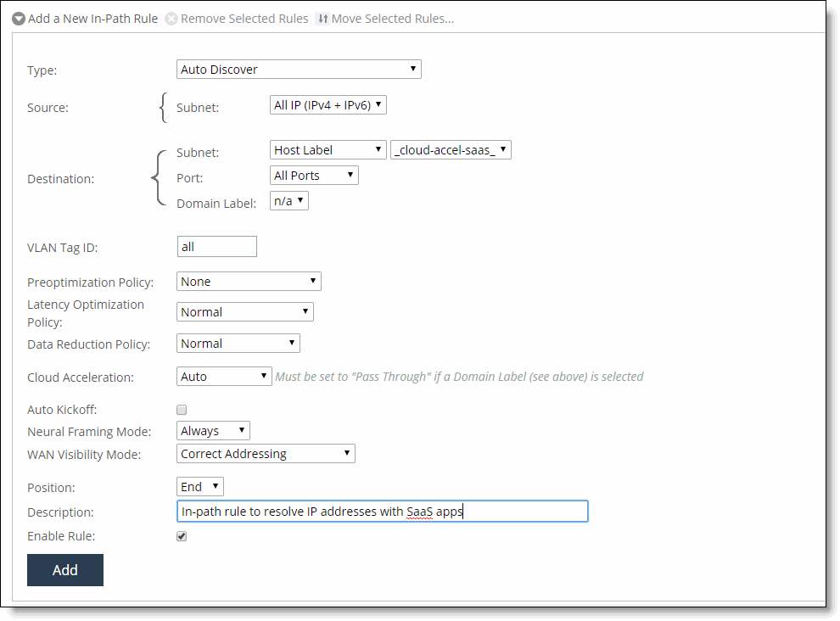Open the Source Subnet dropdown
The width and height of the screenshot is (840, 621).
[x=328, y=105]
